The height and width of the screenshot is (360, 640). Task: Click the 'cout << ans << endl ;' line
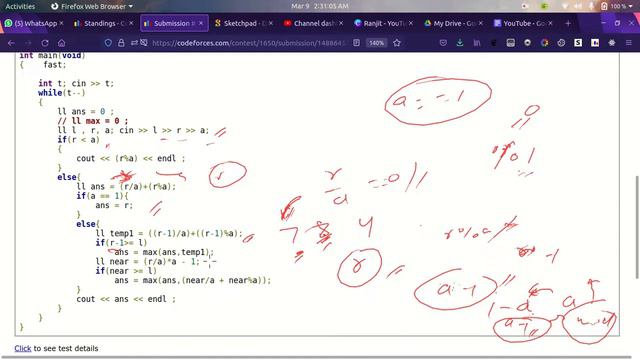tap(126, 299)
